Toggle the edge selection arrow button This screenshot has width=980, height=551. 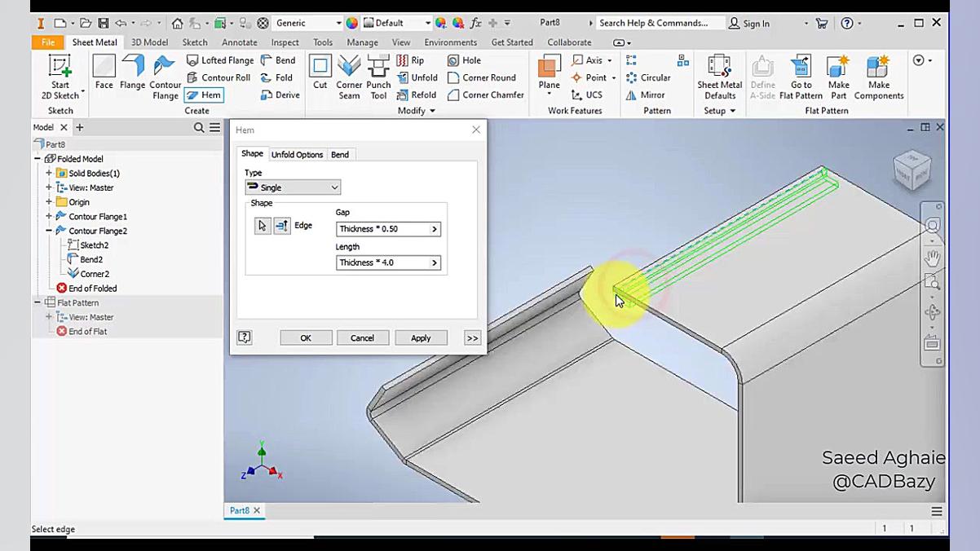[263, 226]
